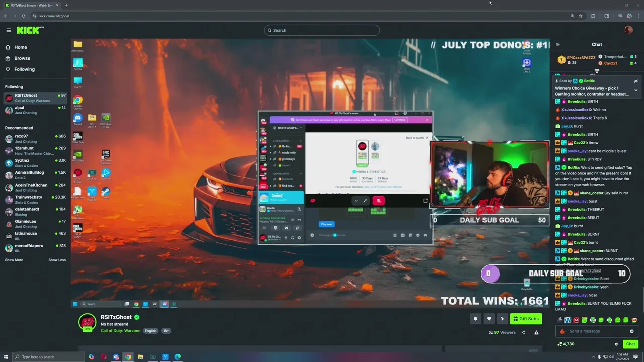
Task: Click RSiTzGhost channel avatar
Action: point(87,322)
